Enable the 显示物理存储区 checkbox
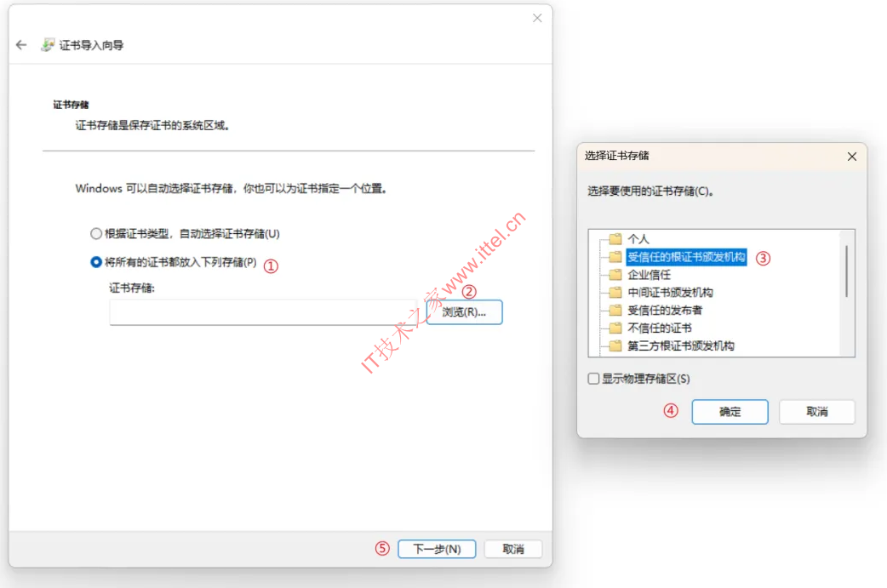Viewport: 887px width, 588px height. (x=593, y=379)
